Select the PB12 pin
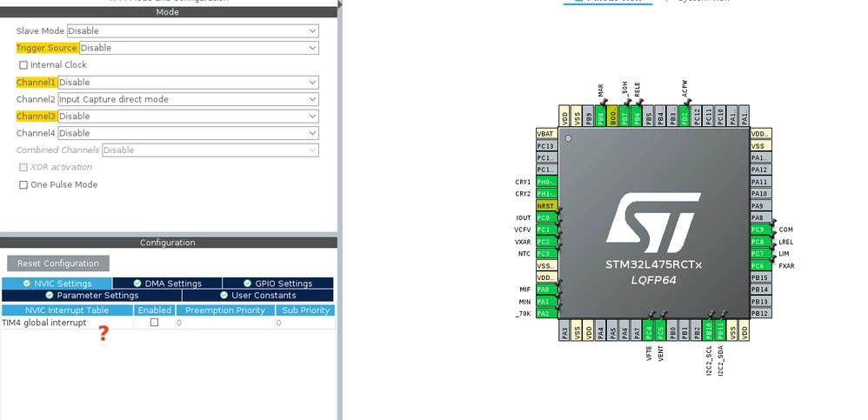Viewport: 868px width, 420px height. click(761, 314)
